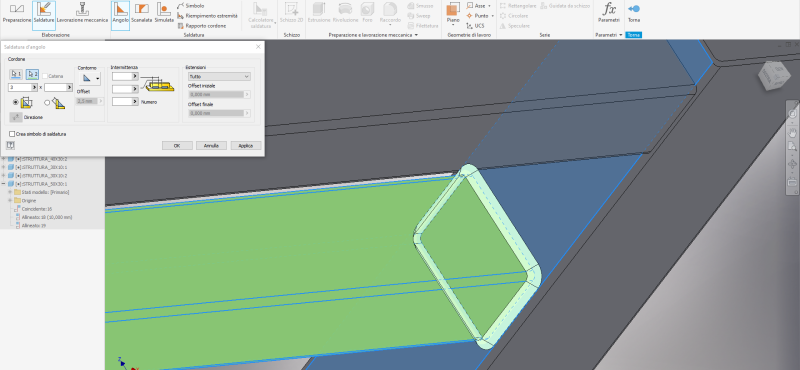The image size is (800, 370).
Task: Click OK in the weld dialog
Action: point(177,145)
